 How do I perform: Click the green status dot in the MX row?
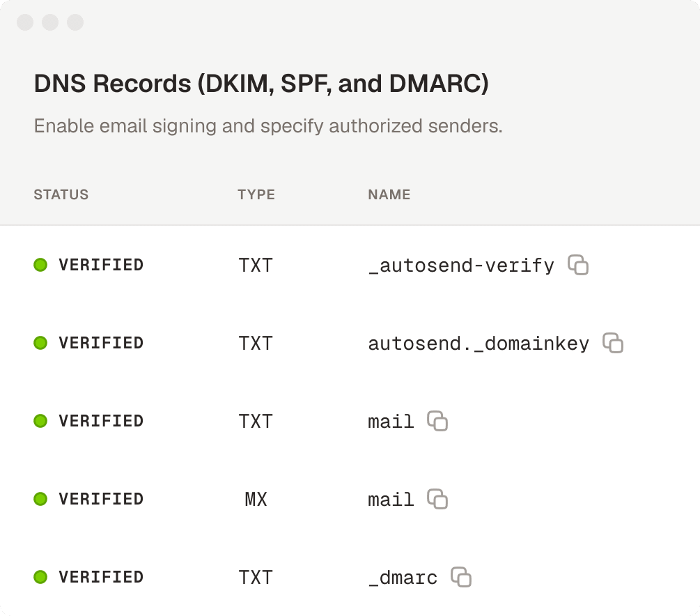[40, 499]
